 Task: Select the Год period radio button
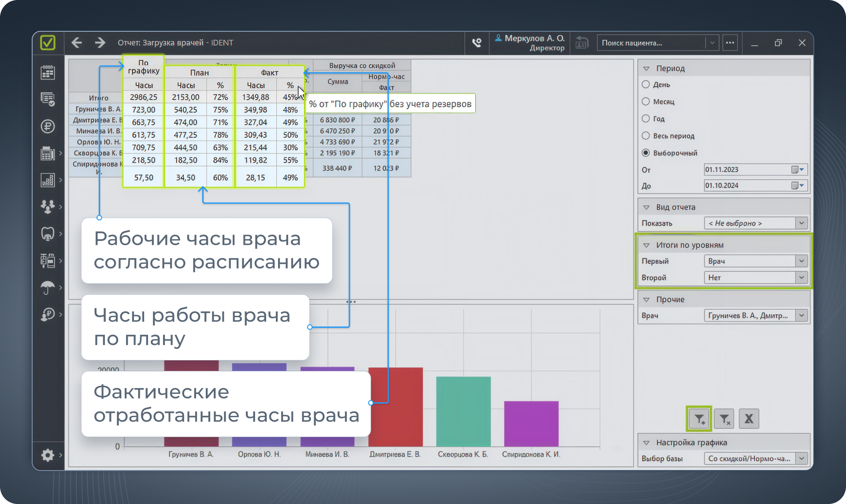pos(646,119)
